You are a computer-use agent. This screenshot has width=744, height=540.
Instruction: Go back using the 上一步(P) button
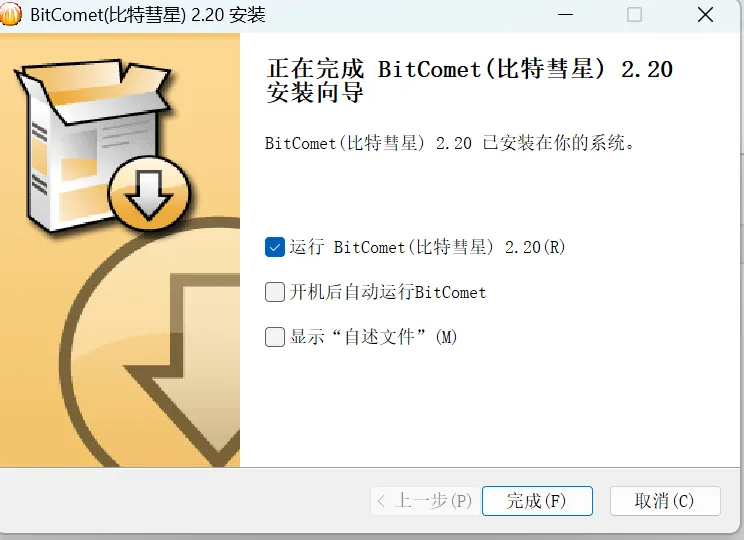[x=425, y=501]
